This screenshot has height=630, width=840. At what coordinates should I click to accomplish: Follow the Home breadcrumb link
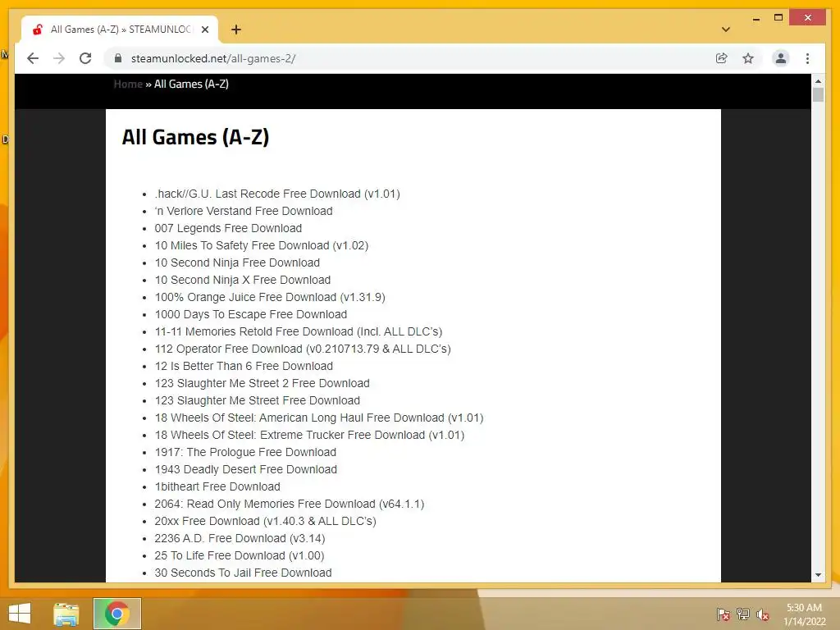tap(128, 84)
